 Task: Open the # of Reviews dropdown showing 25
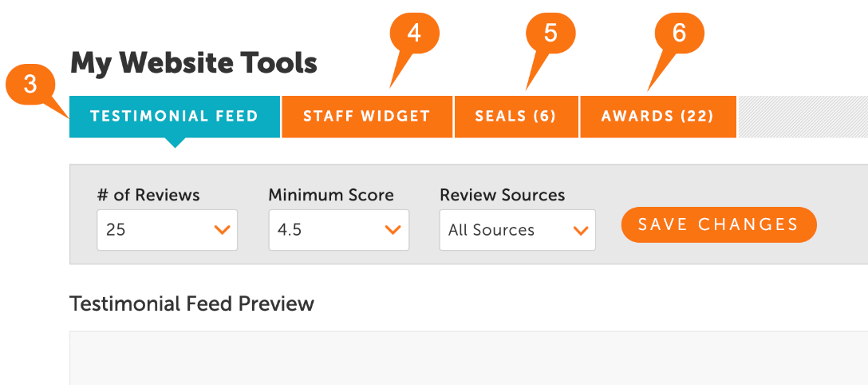(x=167, y=230)
